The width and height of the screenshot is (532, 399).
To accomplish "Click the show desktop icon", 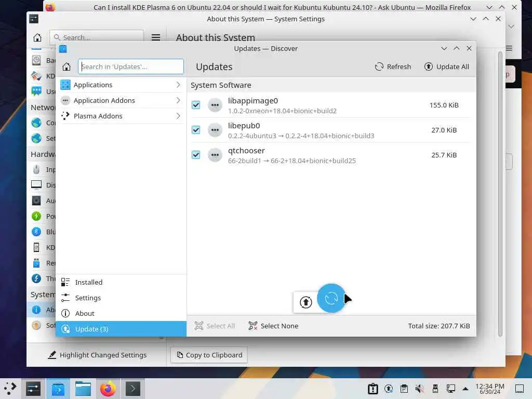I will 520,389.
